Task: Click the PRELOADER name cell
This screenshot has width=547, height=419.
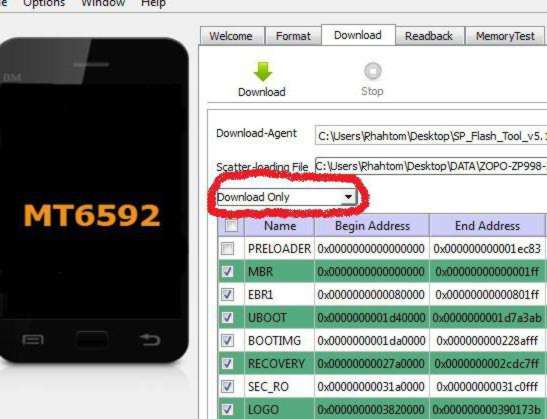Action: click(x=279, y=249)
